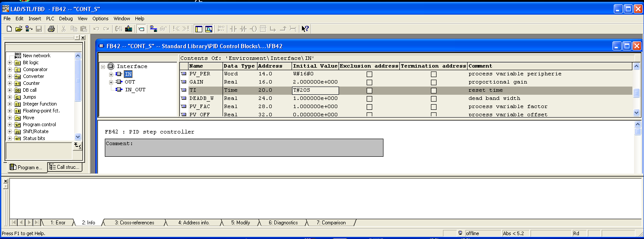Expand the OUT interface node

pos(111,82)
